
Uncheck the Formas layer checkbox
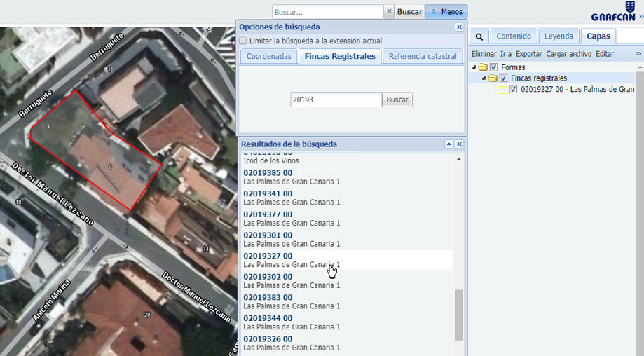(x=493, y=67)
